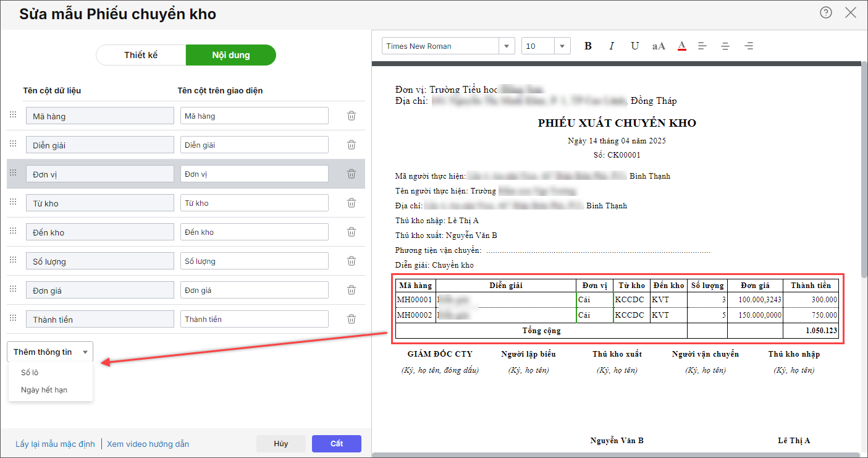Select Số lô from the list
The height and width of the screenshot is (458, 868).
(30, 373)
